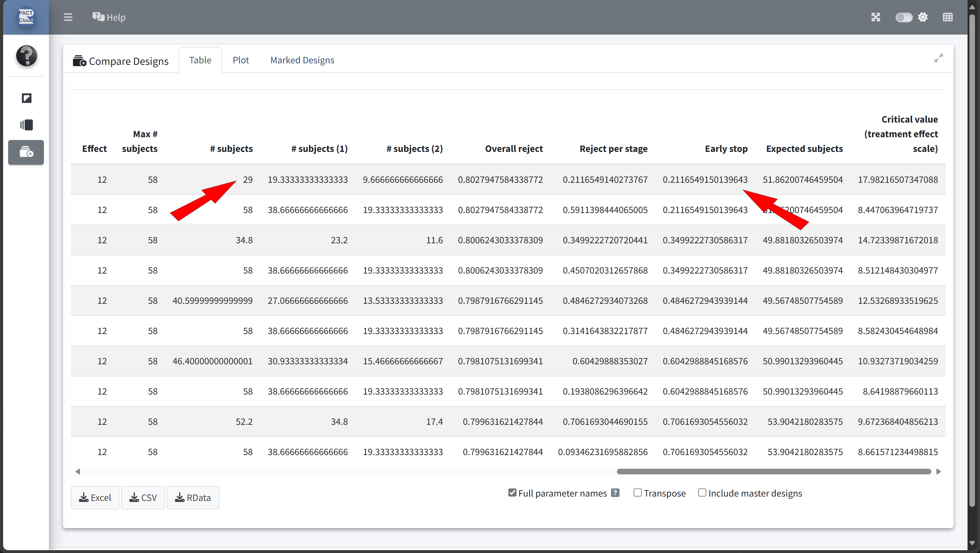
Task: Toggle the hamburger sidebar menu
Action: click(x=68, y=17)
